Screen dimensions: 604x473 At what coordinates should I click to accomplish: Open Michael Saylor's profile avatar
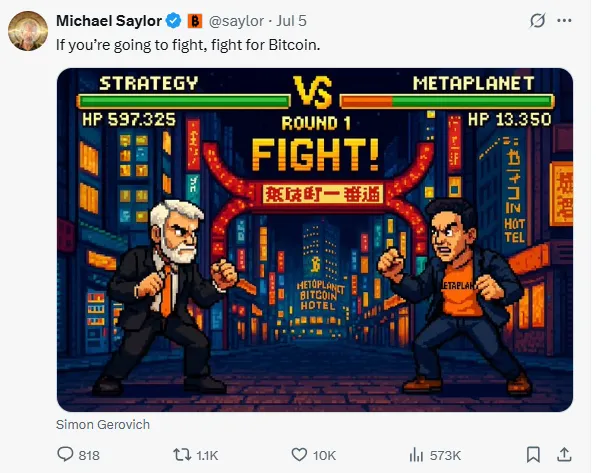click(27, 30)
